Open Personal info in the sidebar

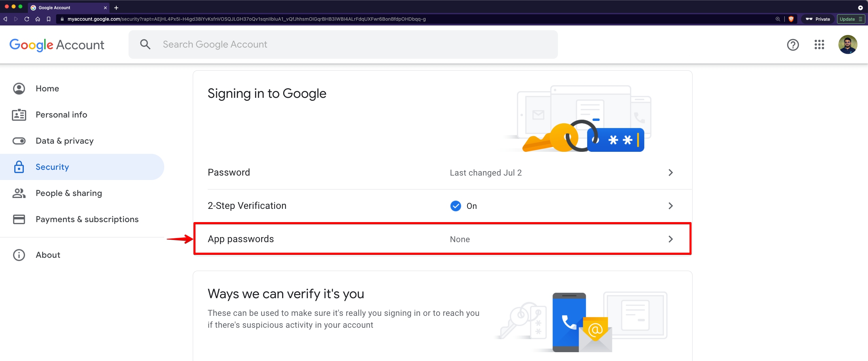[x=82, y=115]
